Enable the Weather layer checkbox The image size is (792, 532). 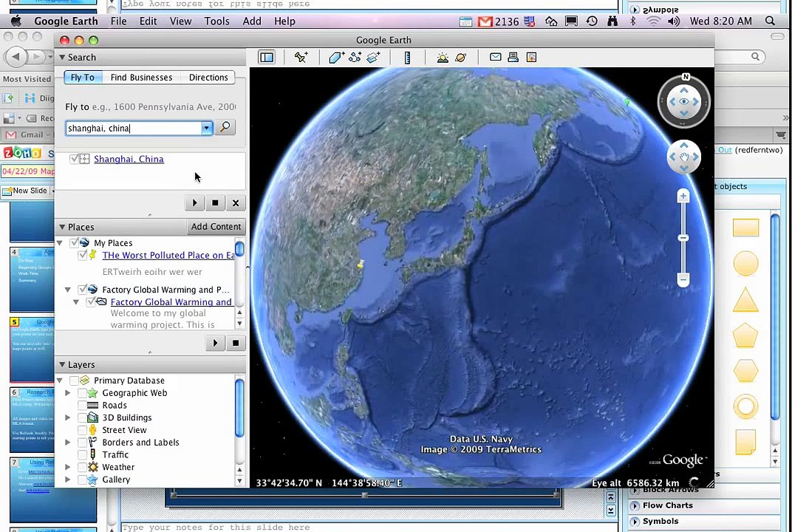pos(82,467)
